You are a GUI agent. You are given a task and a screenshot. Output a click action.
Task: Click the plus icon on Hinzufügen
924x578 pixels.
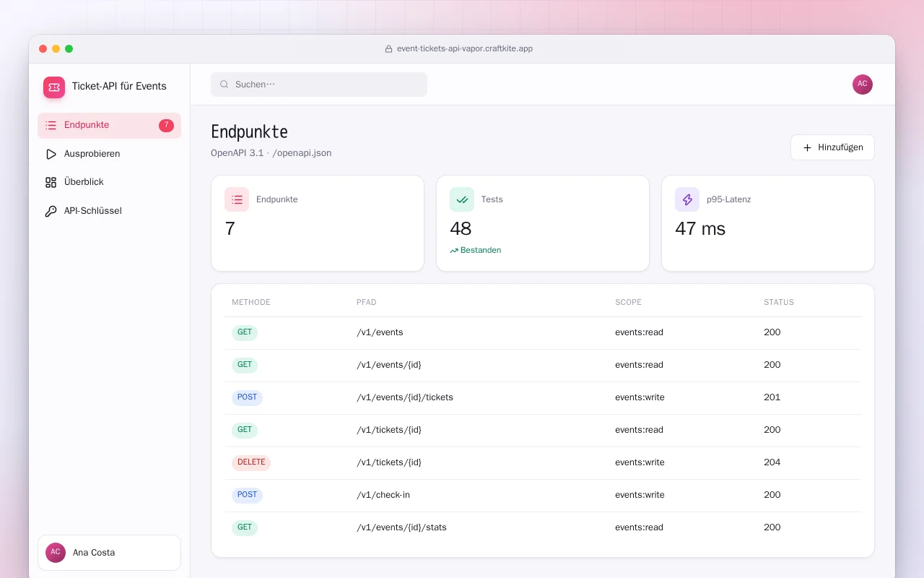807,147
